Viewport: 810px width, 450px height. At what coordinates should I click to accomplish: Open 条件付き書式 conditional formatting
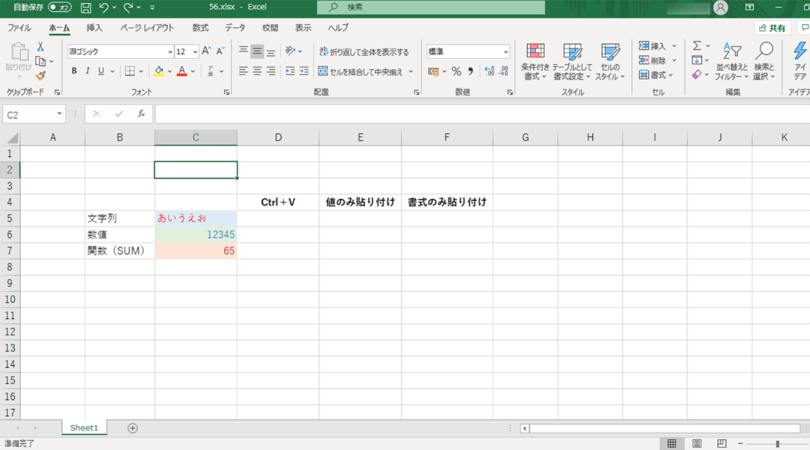pyautogui.click(x=535, y=62)
